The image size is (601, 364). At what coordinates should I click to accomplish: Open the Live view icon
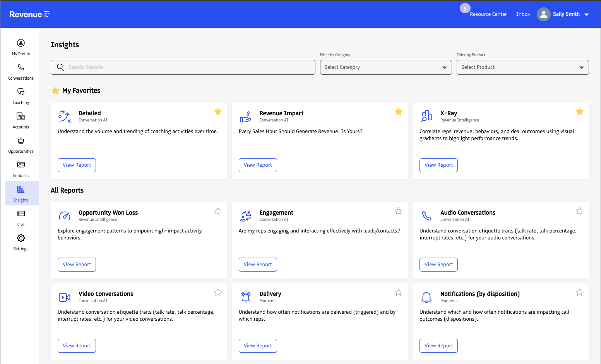[21, 214]
